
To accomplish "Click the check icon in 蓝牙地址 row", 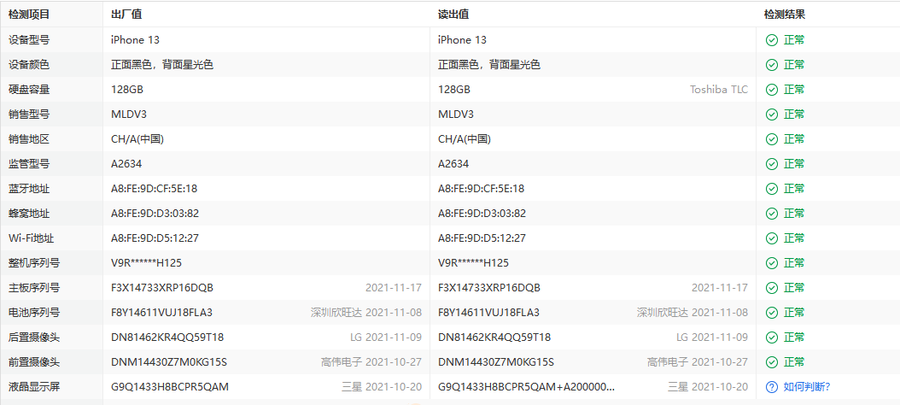I will 771,188.
